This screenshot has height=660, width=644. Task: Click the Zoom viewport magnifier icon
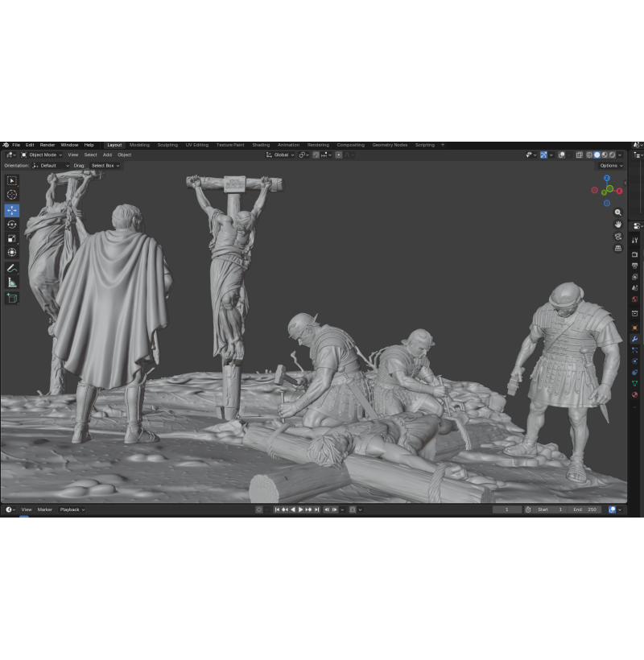pyautogui.click(x=618, y=212)
